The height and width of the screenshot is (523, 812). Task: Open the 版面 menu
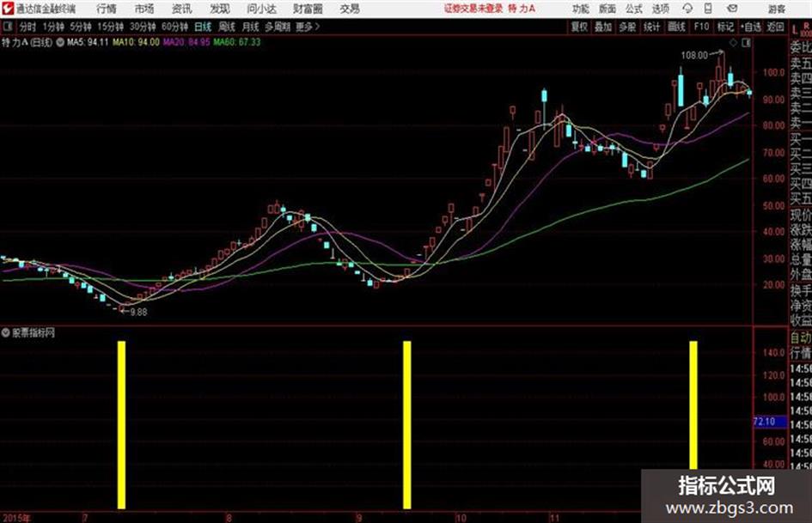(607, 9)
